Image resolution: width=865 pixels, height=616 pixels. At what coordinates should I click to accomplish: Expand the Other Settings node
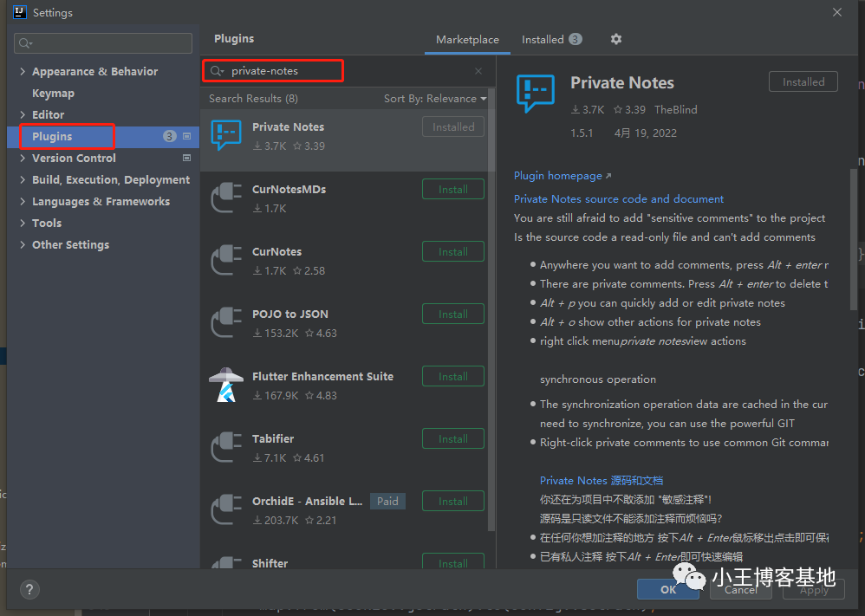(x=23, y=244)
